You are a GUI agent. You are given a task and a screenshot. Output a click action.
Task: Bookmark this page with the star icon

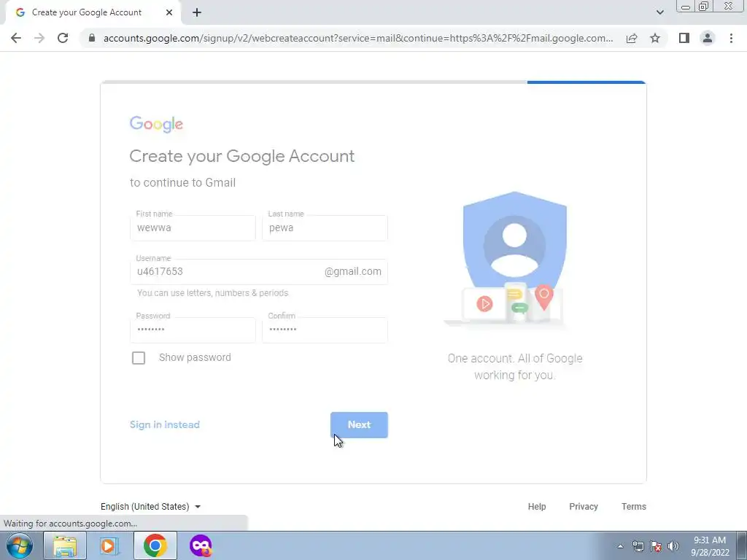pyautogui.click(x=655, y=38)
